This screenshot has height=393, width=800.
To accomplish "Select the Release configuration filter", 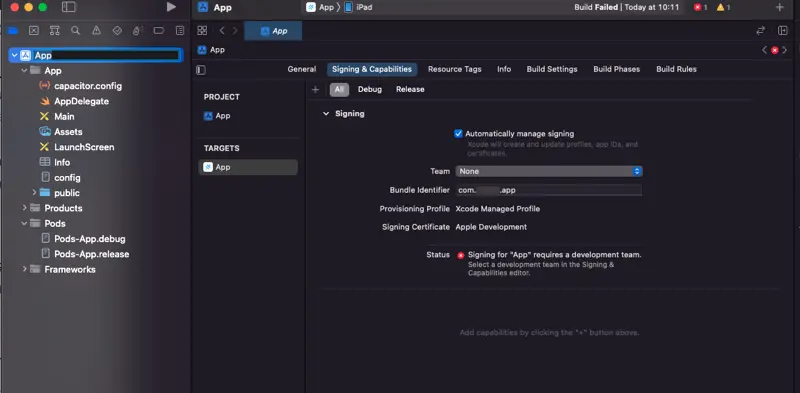I will click(x=410, y=89).
